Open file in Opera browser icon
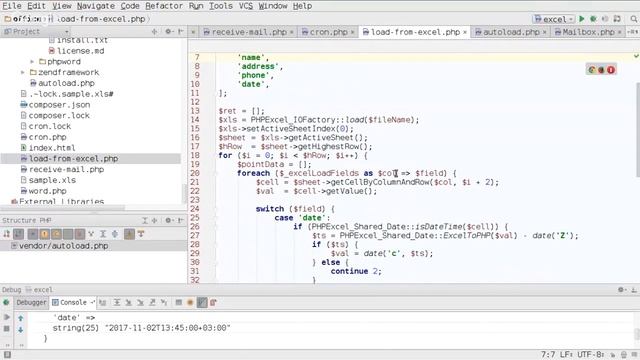 (611, 70)
